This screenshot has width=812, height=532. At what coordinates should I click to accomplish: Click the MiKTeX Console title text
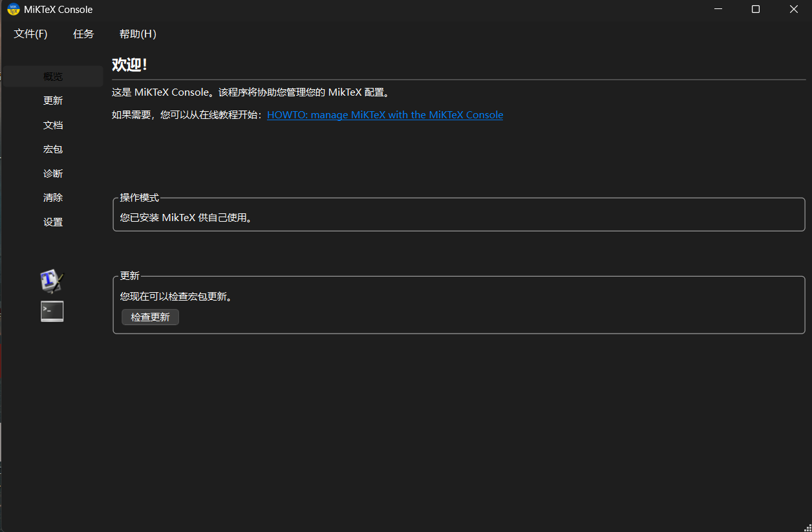(x=58, y=10)
